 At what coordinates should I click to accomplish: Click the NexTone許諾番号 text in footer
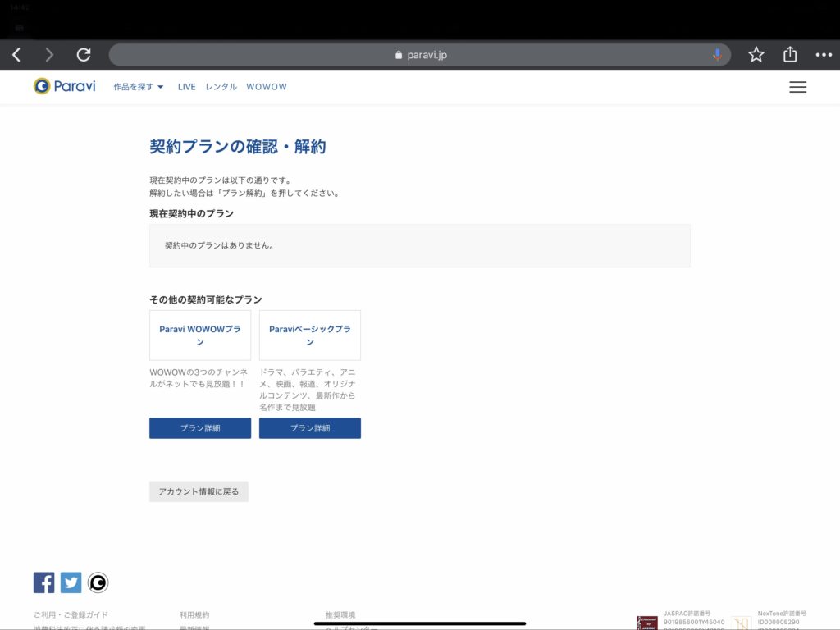782,614
